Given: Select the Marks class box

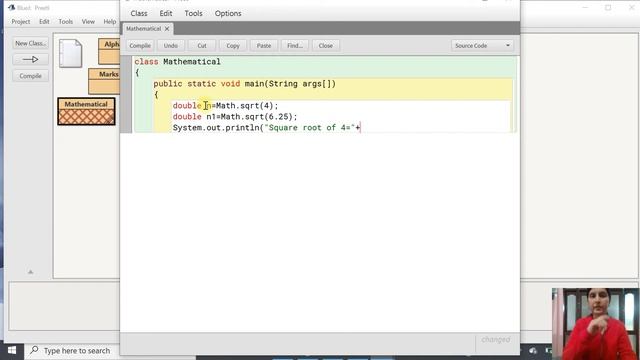Looking at the screenshot, I should click(x=104, y=81).
